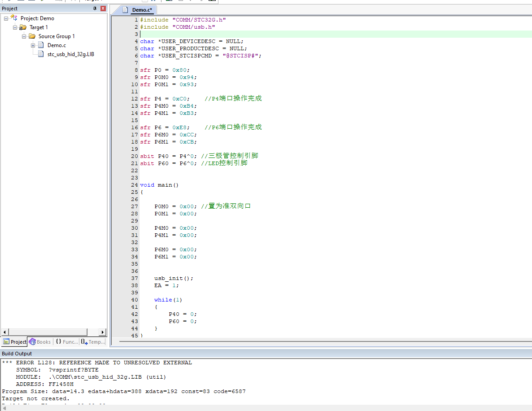Open the Temp... (Templates) tab
The width and height of the screenshot is (532, 411).
pyautogui.click(x=93, y=342)
